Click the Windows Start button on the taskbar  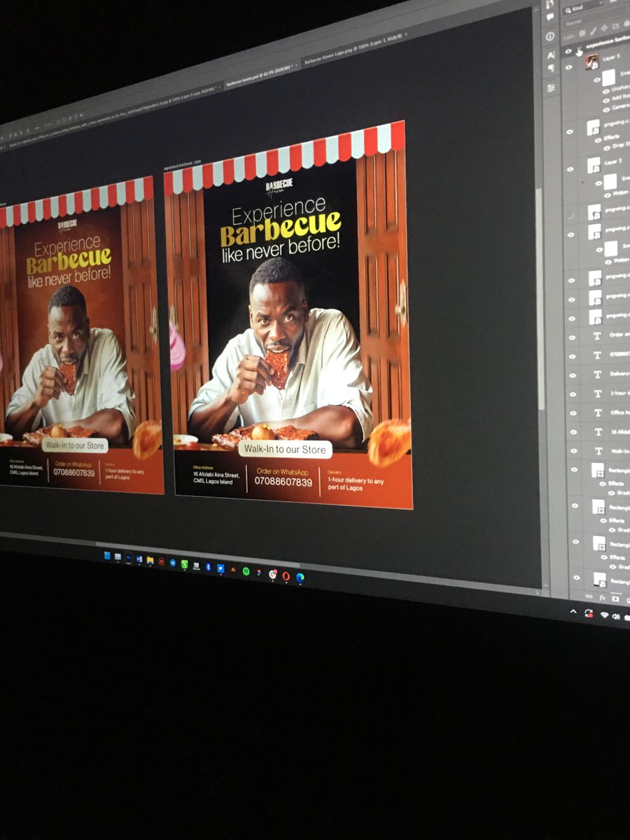click(x=107, y=556)
